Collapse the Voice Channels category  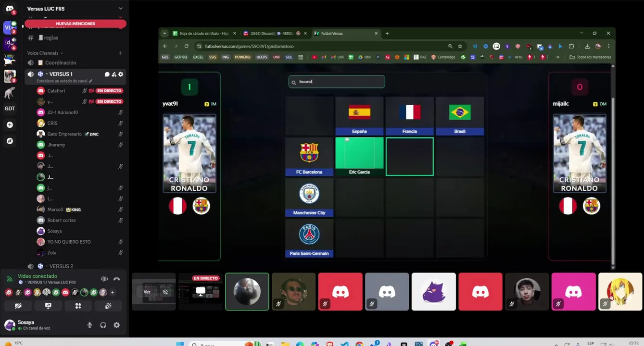(45, 53)
